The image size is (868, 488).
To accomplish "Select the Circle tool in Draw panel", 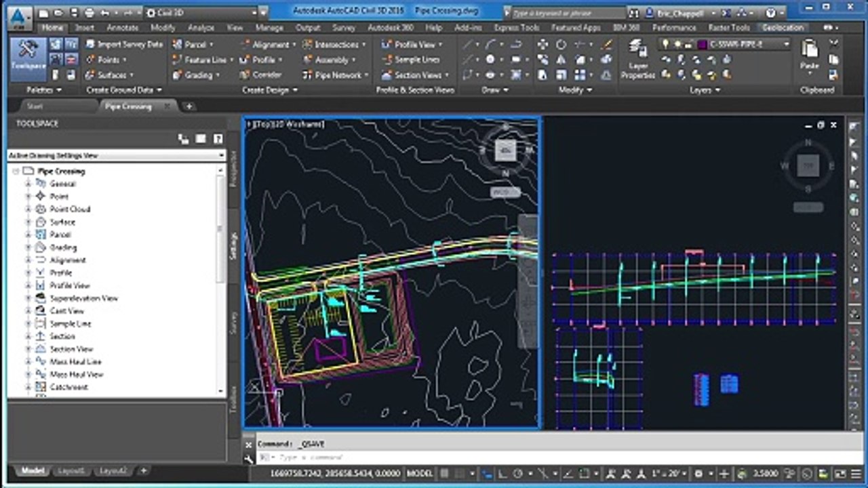I will (490, 60).
